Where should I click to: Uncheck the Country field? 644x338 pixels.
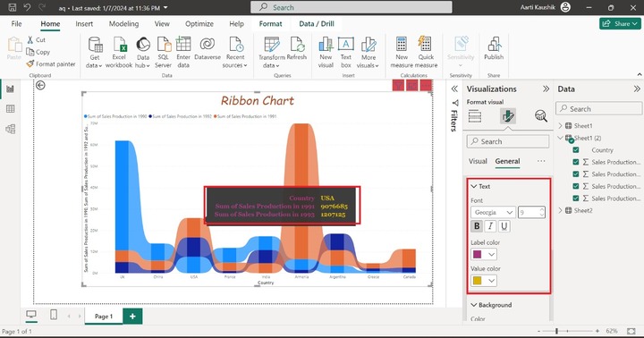coord(576,150)
